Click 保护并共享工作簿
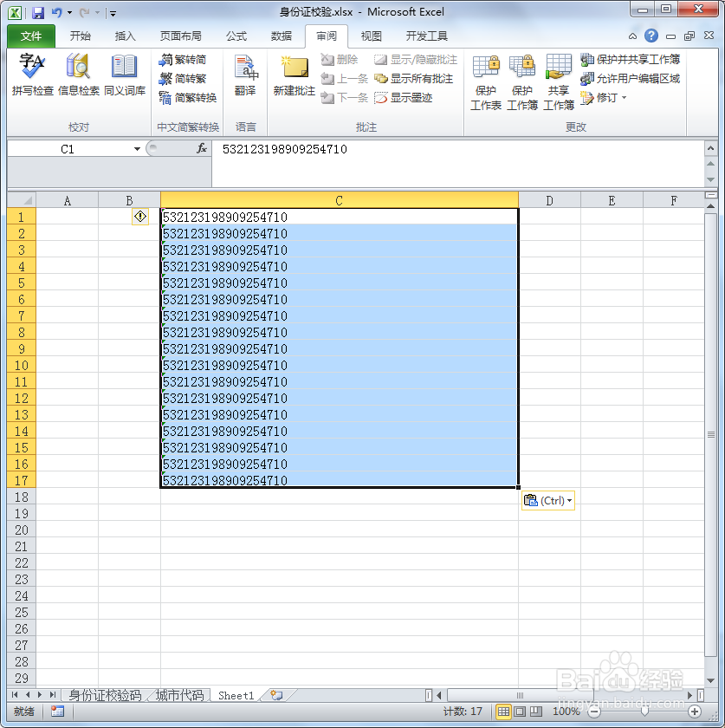The image size is (725, 728). (631, 60)
